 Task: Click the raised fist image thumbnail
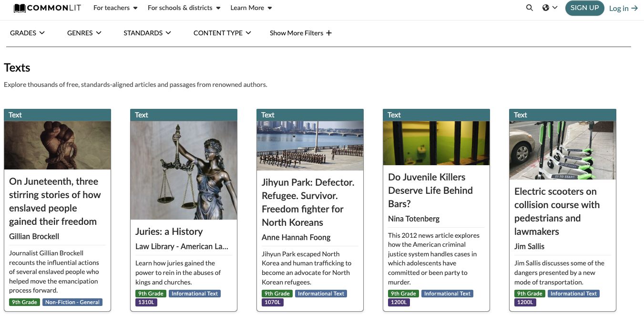pyautogui.click(x=57, y=145)
